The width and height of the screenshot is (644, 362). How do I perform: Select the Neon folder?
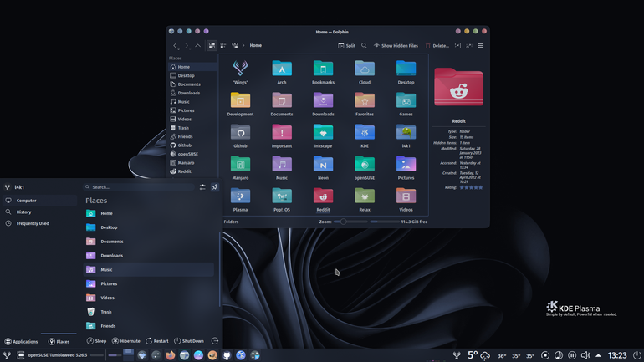tap(323, 167)
